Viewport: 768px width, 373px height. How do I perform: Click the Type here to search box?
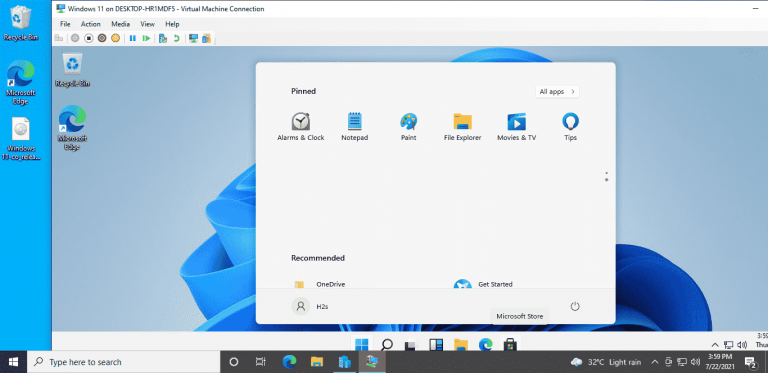click(x=123, y=362)
